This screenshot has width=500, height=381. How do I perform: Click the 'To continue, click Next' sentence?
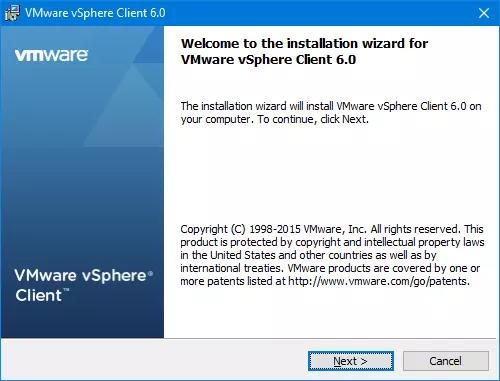(313, 119)
